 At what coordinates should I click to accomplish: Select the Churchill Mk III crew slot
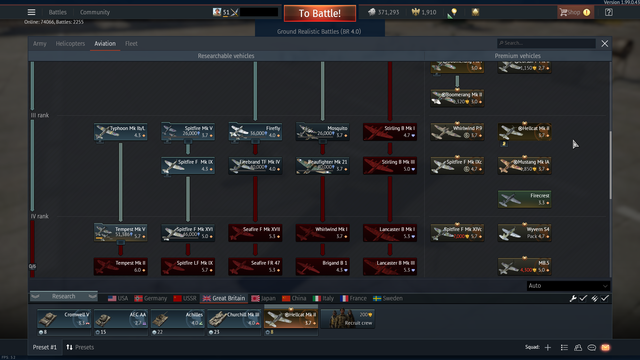[x=234, y=319]
